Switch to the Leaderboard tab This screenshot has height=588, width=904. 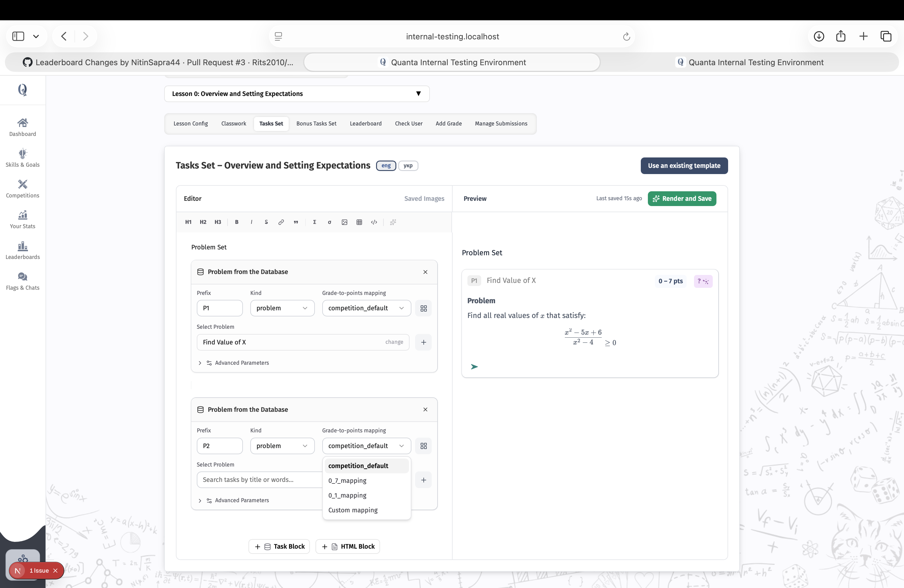click(x=366, y=124)
